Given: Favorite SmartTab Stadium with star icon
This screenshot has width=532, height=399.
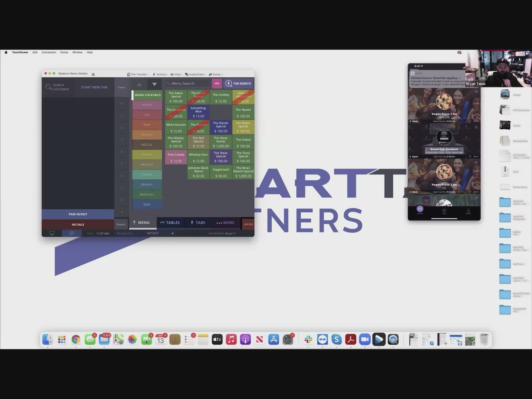Looking at the screenshot, I should (x=476, y=127).
